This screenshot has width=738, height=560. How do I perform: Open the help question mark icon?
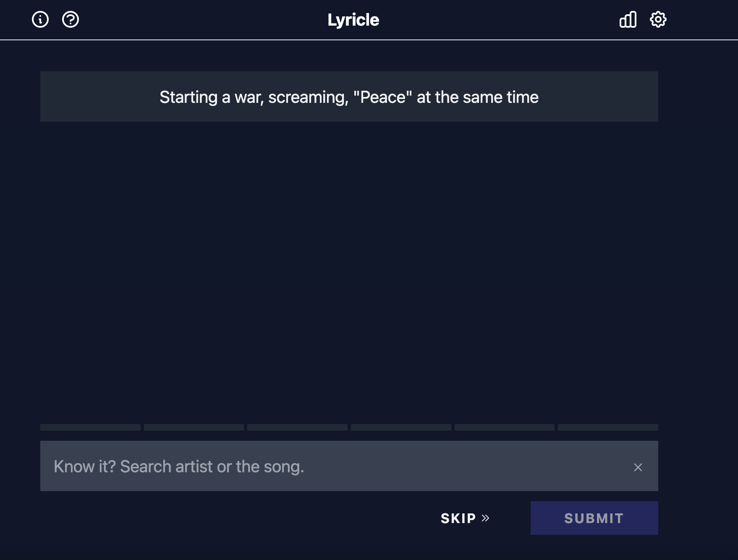71,19
